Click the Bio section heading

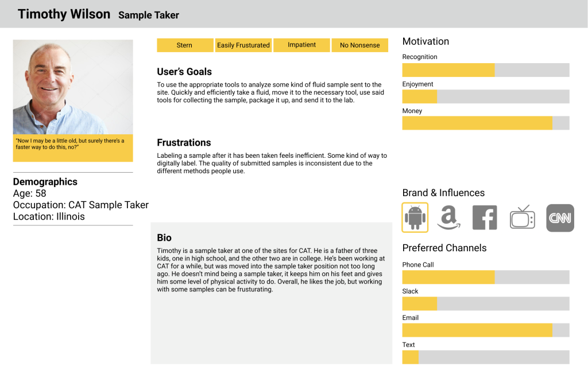[164, 237]
